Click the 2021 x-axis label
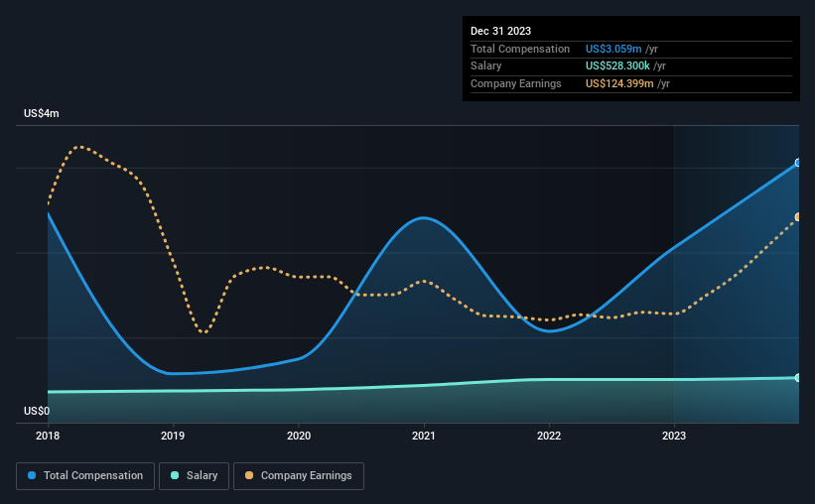The image size is (815, 504). (x=424, y=436)
